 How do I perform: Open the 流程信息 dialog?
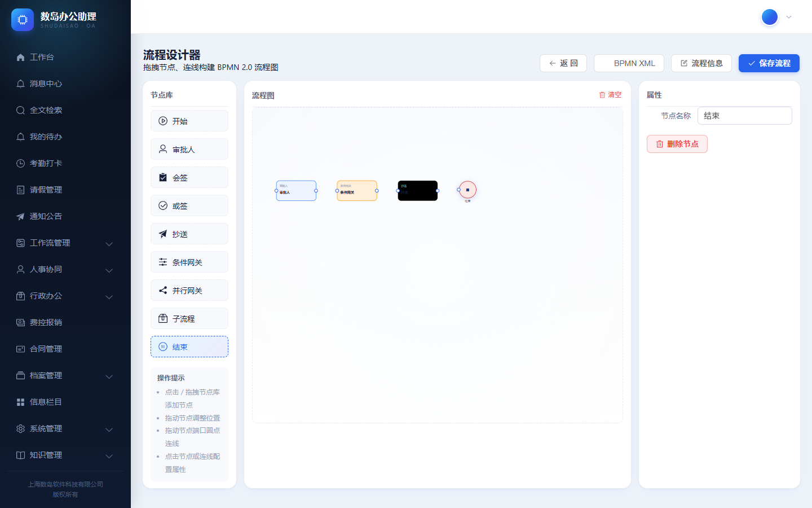tap(701, 63)
